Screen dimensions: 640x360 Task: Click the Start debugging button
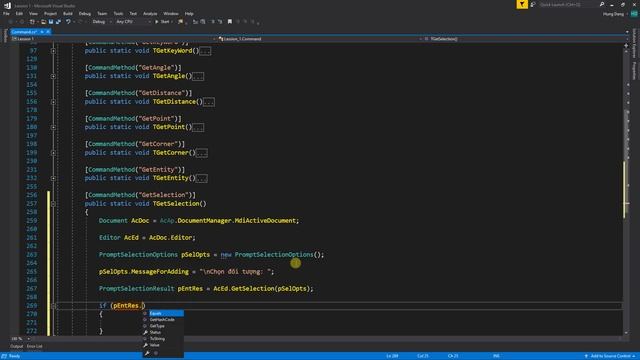(162, 22)
